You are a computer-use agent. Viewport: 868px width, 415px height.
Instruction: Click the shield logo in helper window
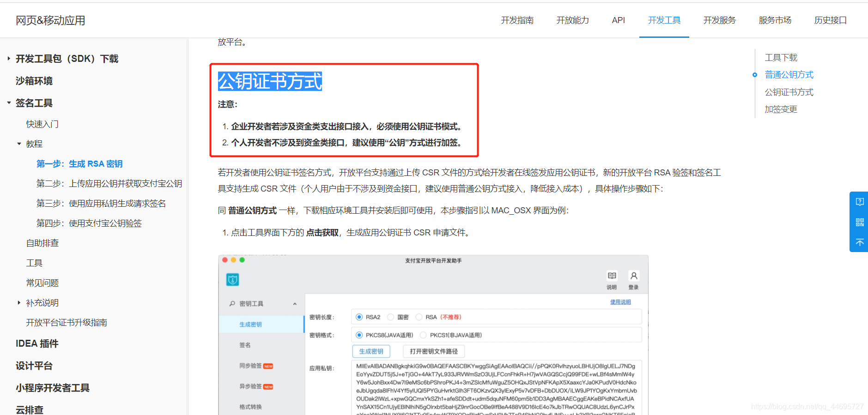(x=232, y=279)
